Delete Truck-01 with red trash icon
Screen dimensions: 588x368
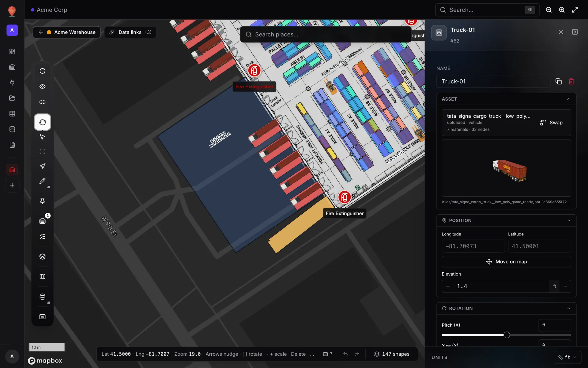coord(571,81)
